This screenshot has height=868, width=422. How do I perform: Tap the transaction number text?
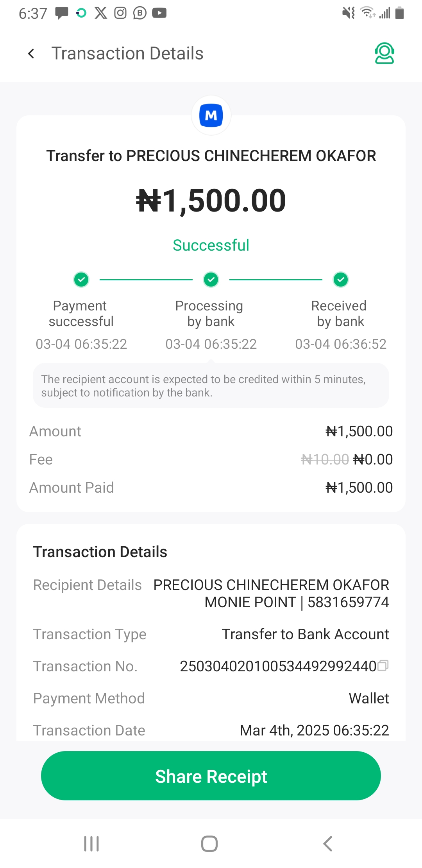coord(278,666)
